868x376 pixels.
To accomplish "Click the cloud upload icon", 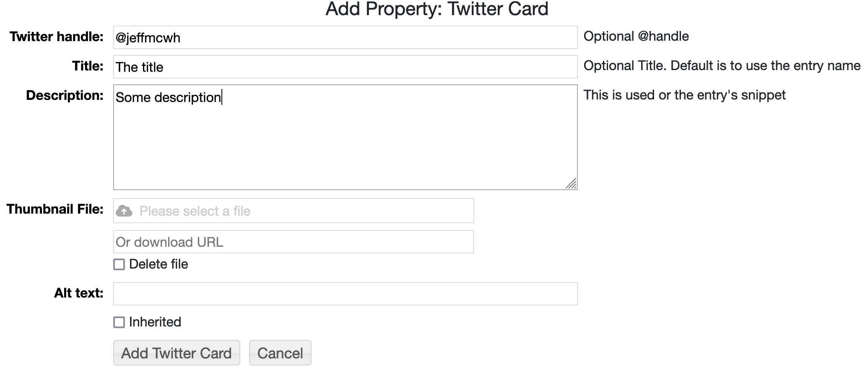I will pyautogui.click(x=124, y=211).
